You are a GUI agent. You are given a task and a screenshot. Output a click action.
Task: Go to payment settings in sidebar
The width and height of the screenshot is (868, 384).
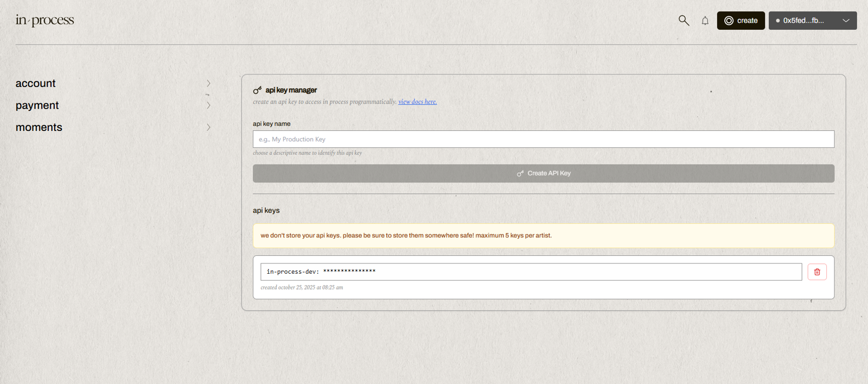tap(37, 105)
